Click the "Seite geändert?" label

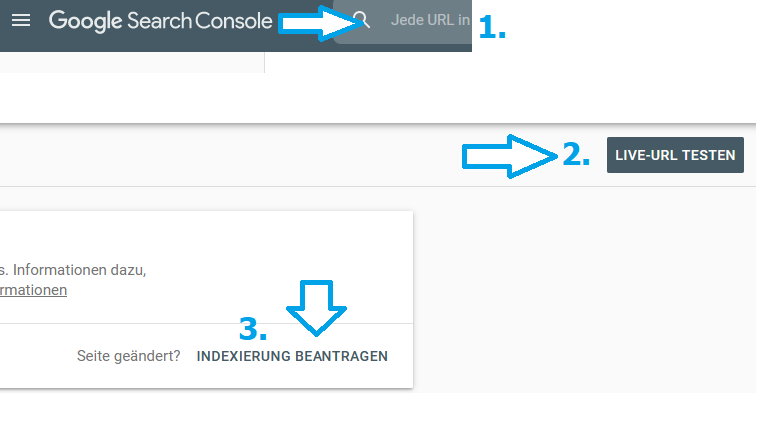point(128,356)
